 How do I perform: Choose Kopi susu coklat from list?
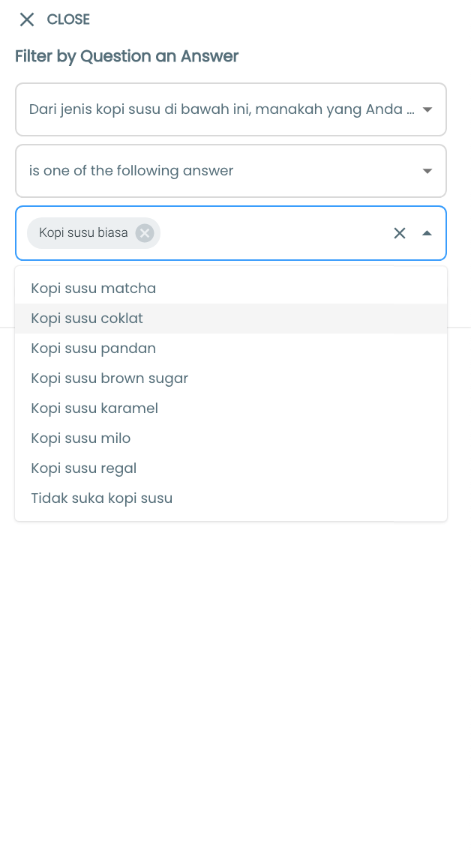click(x=230, y=319)
